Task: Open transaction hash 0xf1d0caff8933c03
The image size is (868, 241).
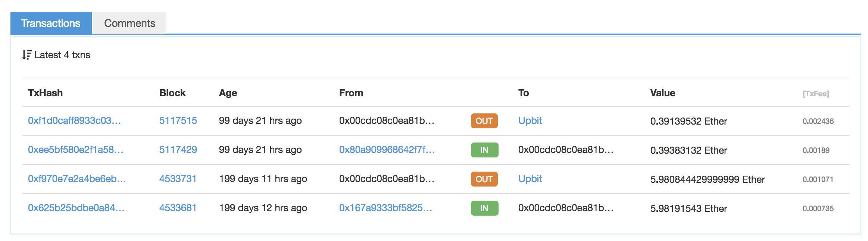Action: (x=74, y=120)
